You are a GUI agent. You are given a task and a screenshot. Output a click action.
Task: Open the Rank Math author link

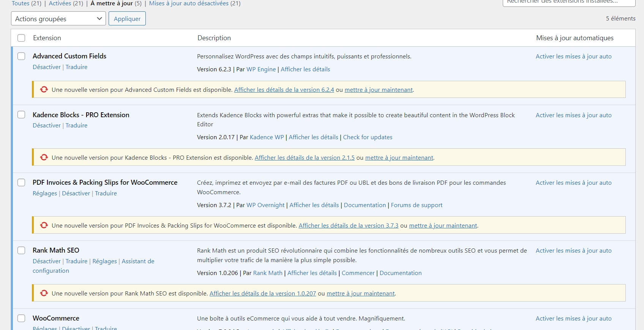[x=268, y=273]
